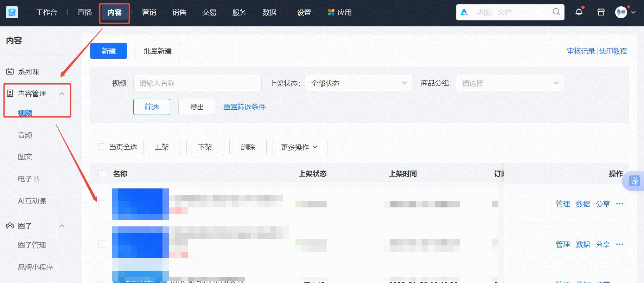
Task: Click the 上架 bulk button
Action: point(162,147)
